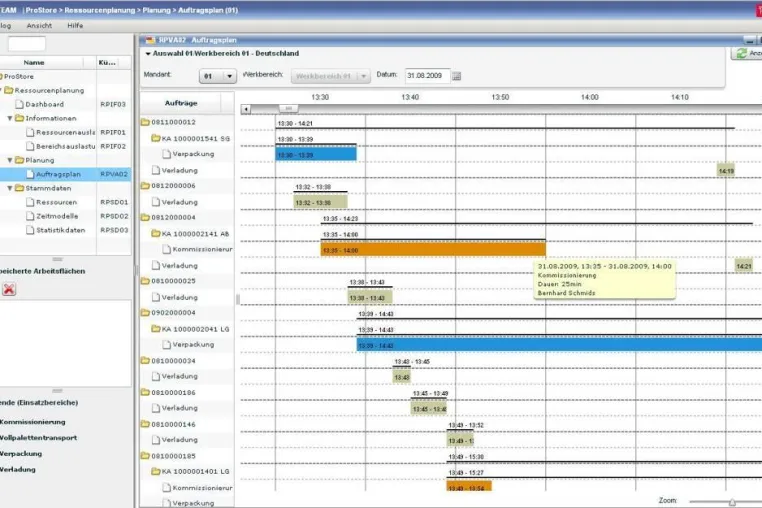The image size is (762, 508).
Task: Click the tan 13:43 Verladung block
Action: (401, 377)
